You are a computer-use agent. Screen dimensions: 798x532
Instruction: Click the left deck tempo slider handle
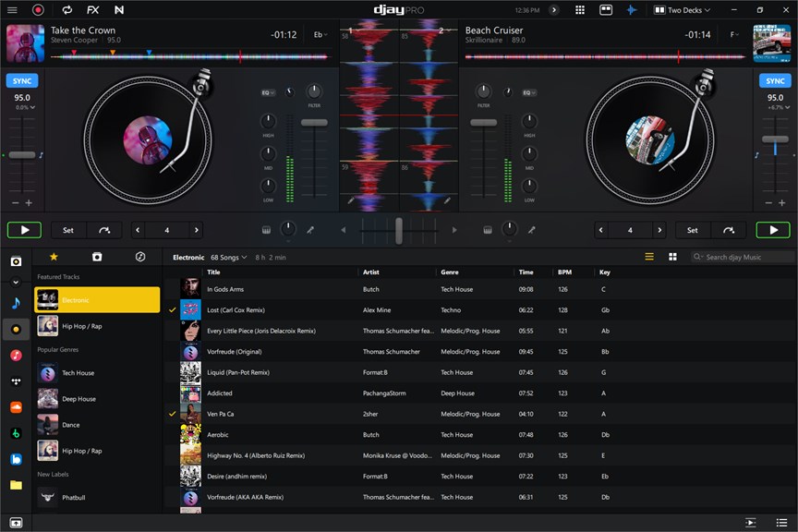coord(22,155)
